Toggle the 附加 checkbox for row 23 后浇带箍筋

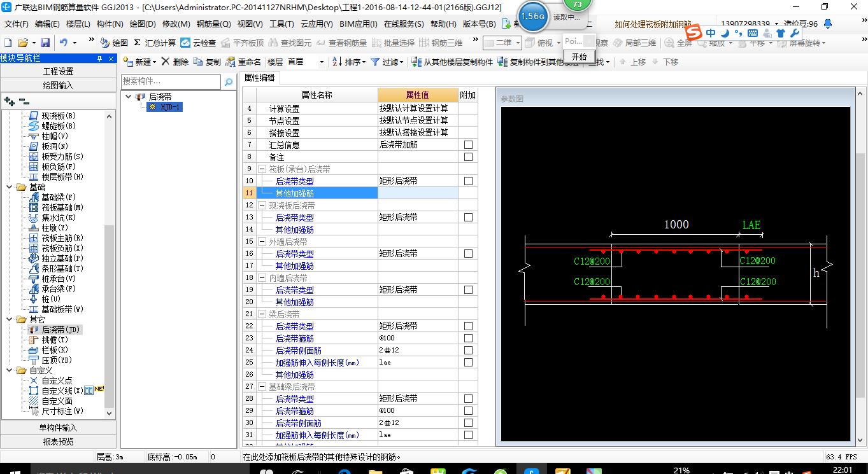click(x=468, y=338)
